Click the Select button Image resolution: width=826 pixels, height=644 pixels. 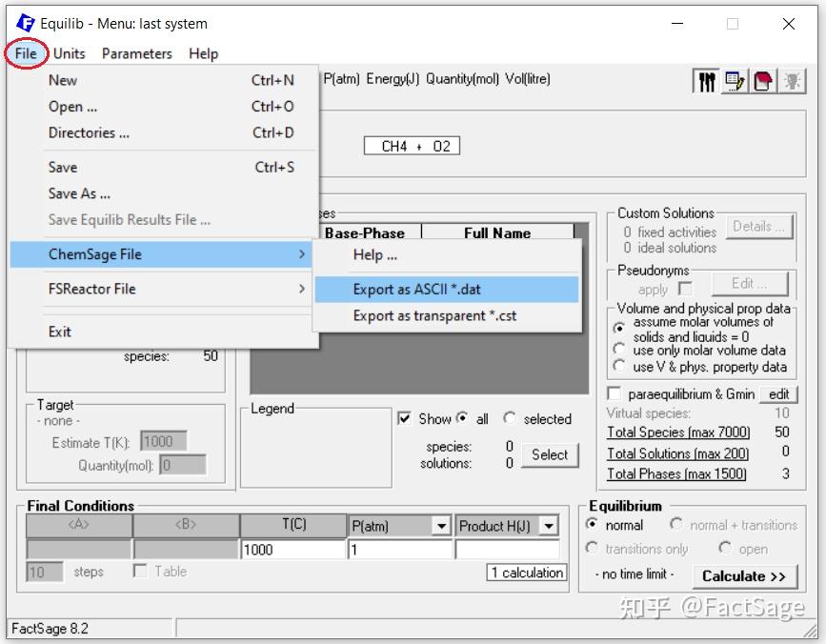pos(550,455)
